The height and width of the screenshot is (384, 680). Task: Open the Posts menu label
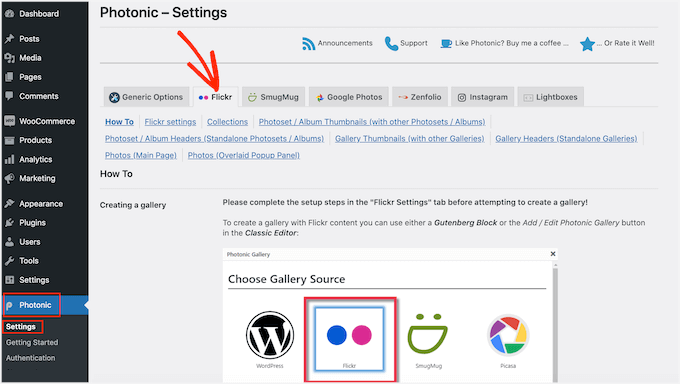pos(29,39)
